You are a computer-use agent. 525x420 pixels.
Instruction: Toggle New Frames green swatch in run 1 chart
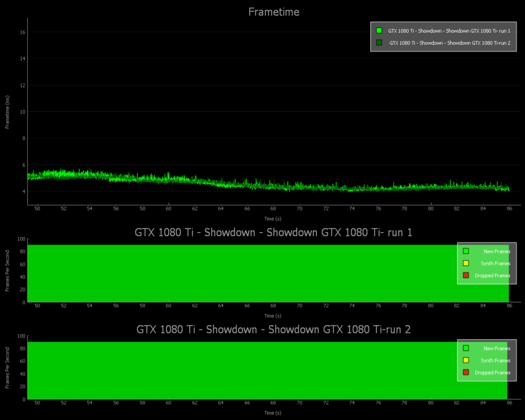coord(466,251)
